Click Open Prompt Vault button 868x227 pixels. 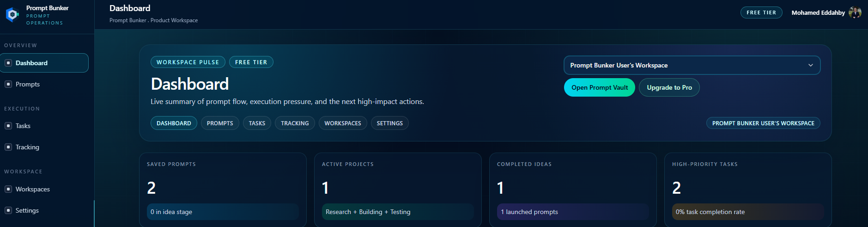(x=600, y=87)
